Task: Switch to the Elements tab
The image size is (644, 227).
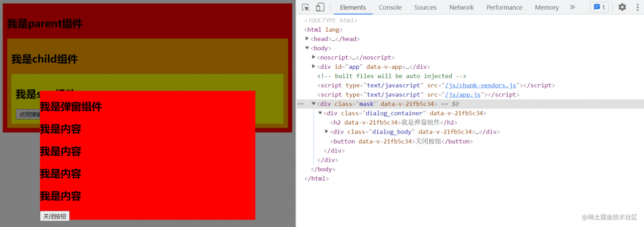Action: (x=353, y=7)
